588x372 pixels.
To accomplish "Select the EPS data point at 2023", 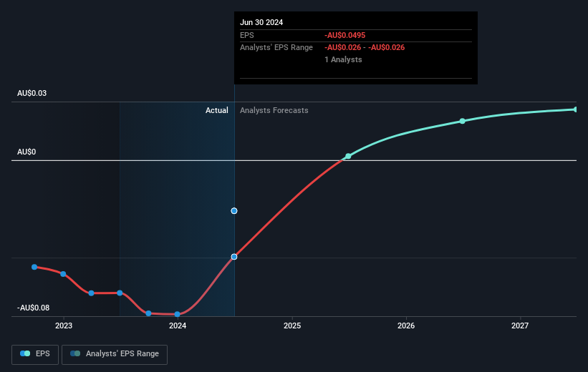I will coord(63,274).
